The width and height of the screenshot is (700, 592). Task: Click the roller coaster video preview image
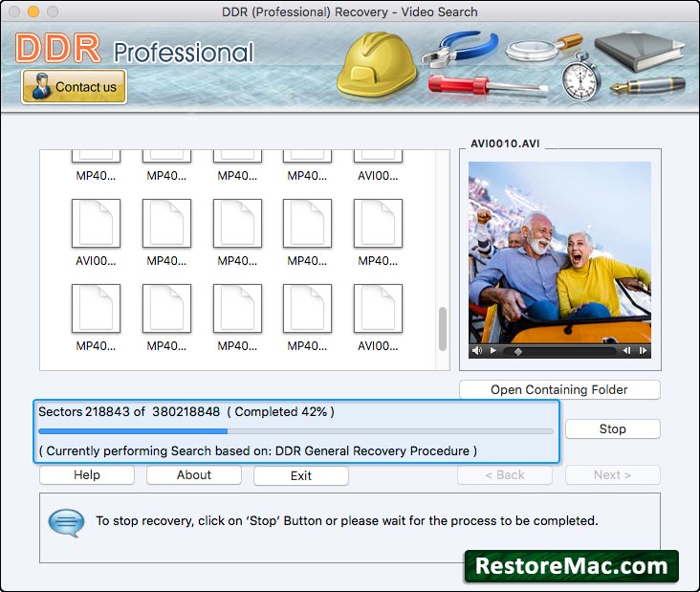559,252
